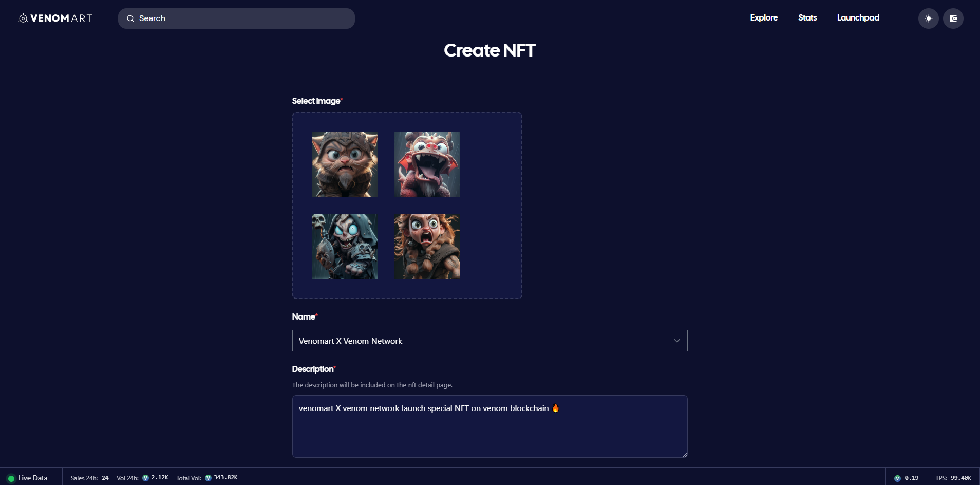980x485 pixels.
Task: Open the Explore menu
Action: [764, 17]
